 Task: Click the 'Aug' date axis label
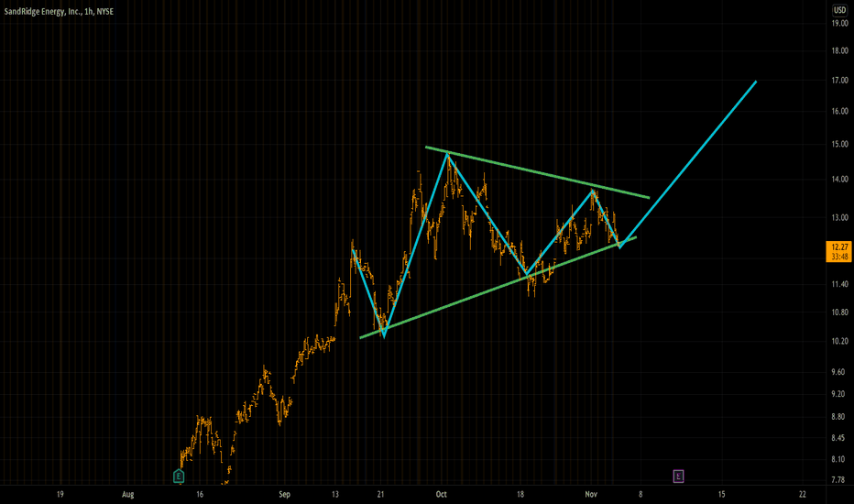(x=128, y=495)
